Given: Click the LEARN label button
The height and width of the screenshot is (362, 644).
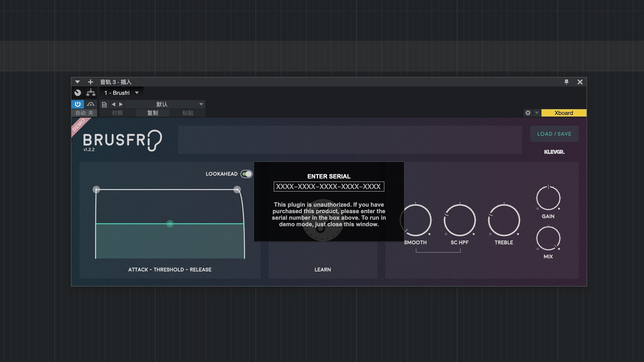Looking at the screenshot, I should [323, 269].
